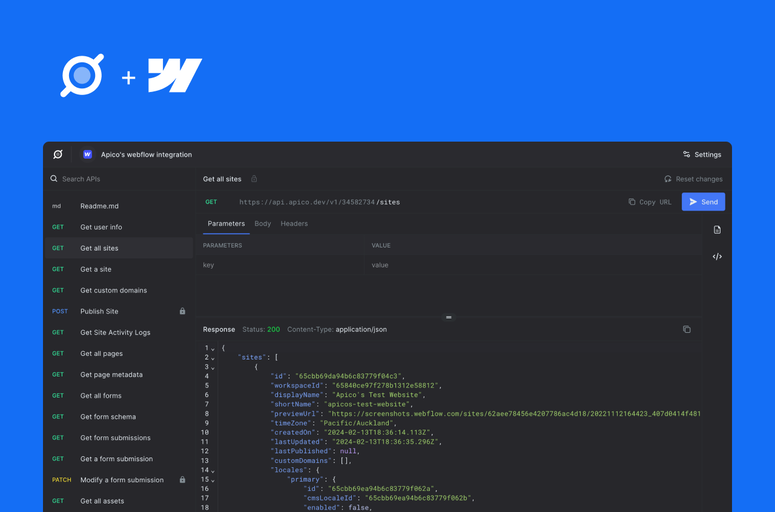The height and width of the screenshot is (512, 775).
Task: Collapse the "locales" object on line 14
Action: tap(213, 471)
